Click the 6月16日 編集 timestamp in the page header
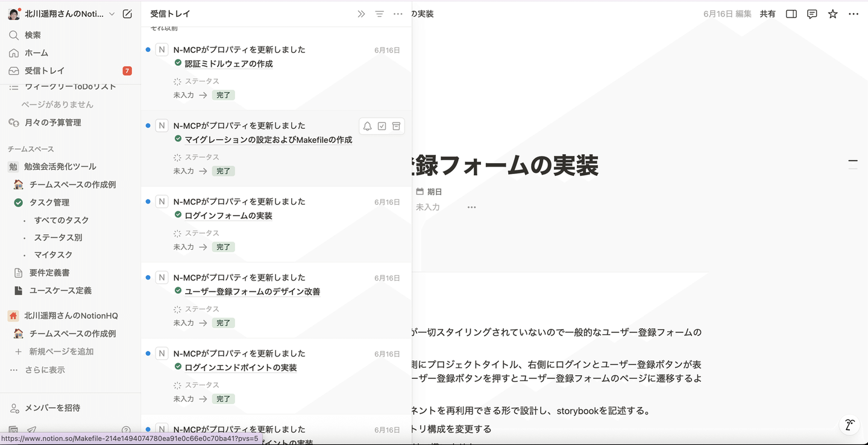 (x=727, y=14)
